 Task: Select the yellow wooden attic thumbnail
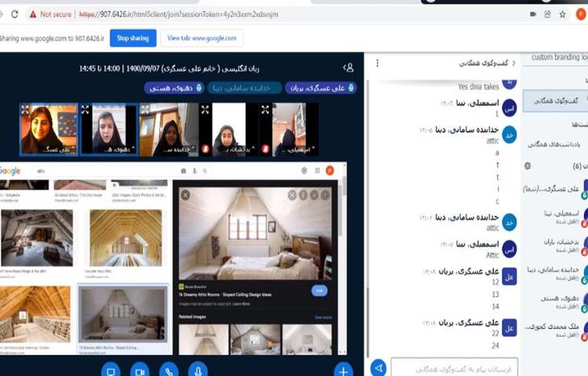(x=125, y=238)
